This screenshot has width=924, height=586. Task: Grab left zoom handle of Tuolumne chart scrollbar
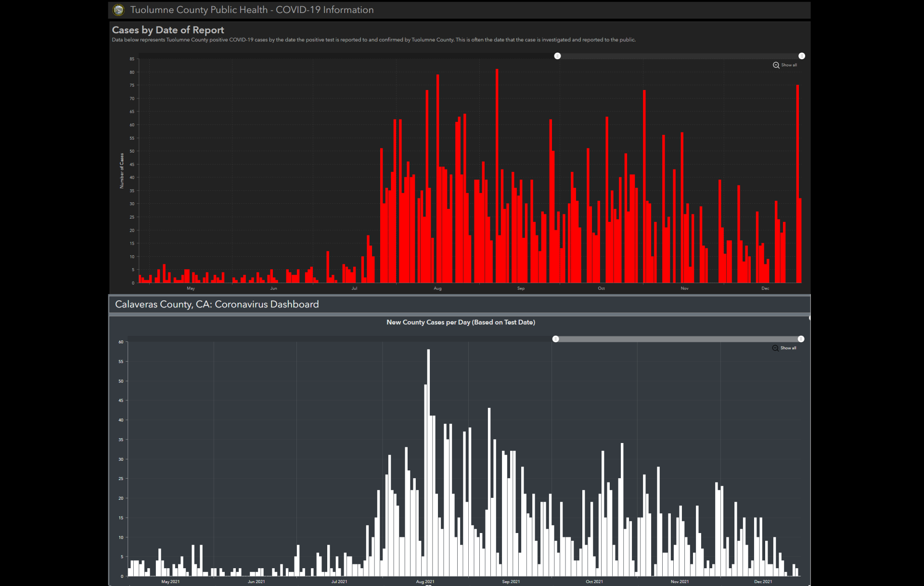pos(557,56)
